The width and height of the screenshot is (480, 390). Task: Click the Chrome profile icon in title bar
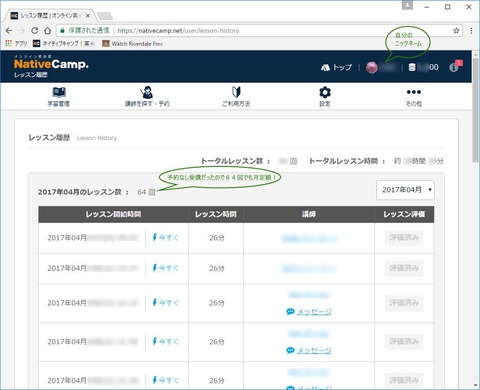pos(407,5)
